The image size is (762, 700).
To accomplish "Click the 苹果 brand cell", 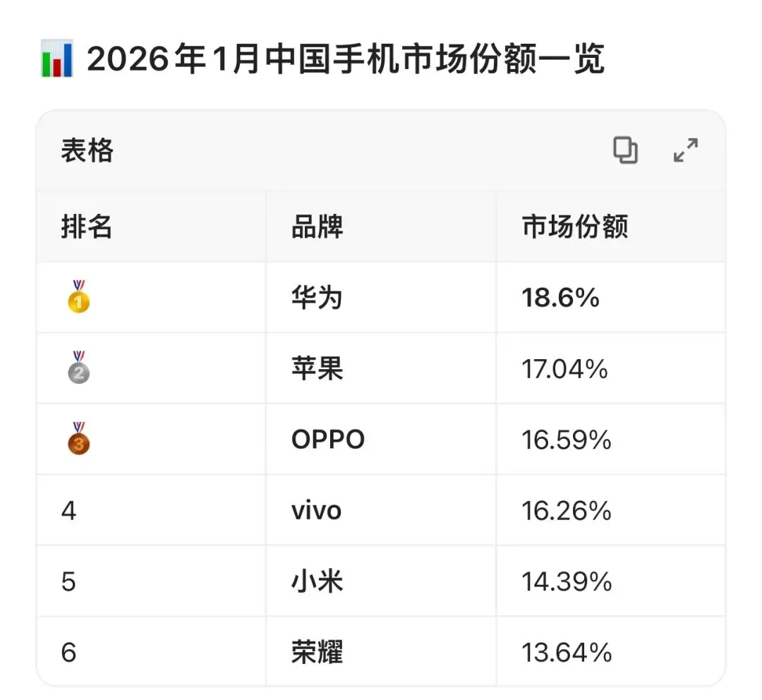I will pyautogui.click(x=317, y=368).
